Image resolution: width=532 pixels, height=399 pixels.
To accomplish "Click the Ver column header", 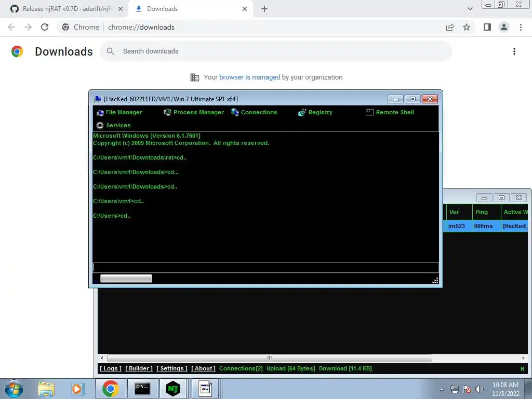I will click(x=459, y=212).
